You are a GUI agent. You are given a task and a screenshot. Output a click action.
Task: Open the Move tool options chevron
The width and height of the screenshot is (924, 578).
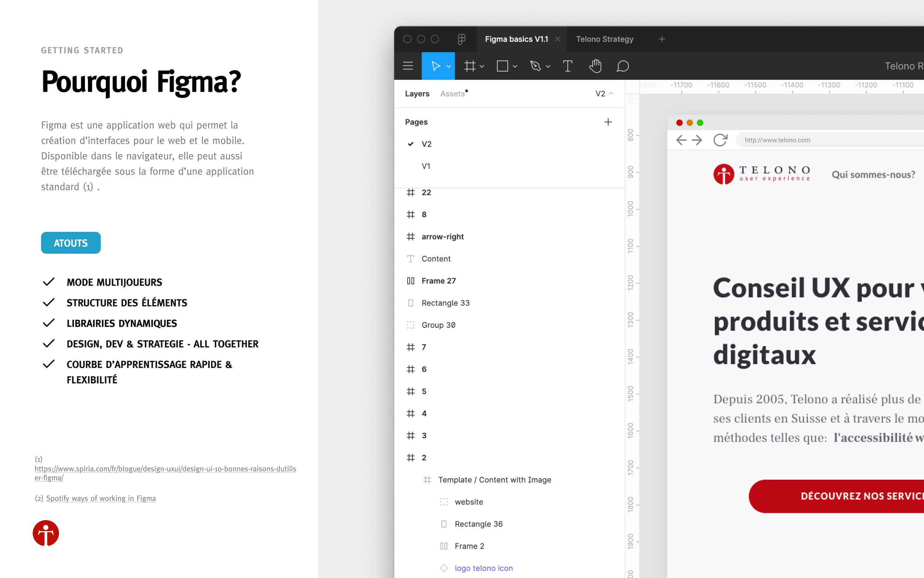448,67
